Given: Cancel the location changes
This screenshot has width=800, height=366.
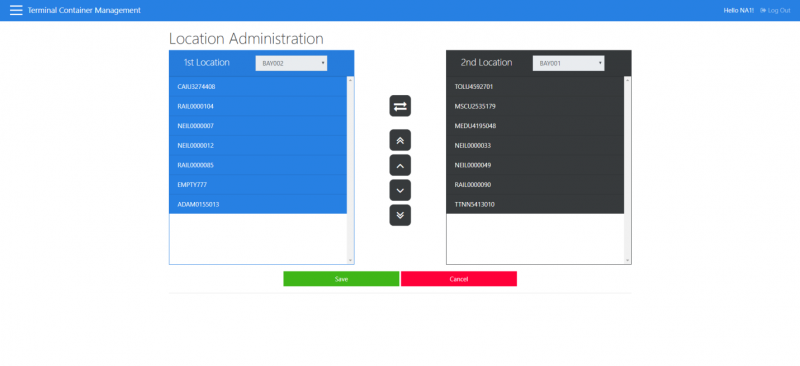Looking at the screenshot, I should pos(459,279).
